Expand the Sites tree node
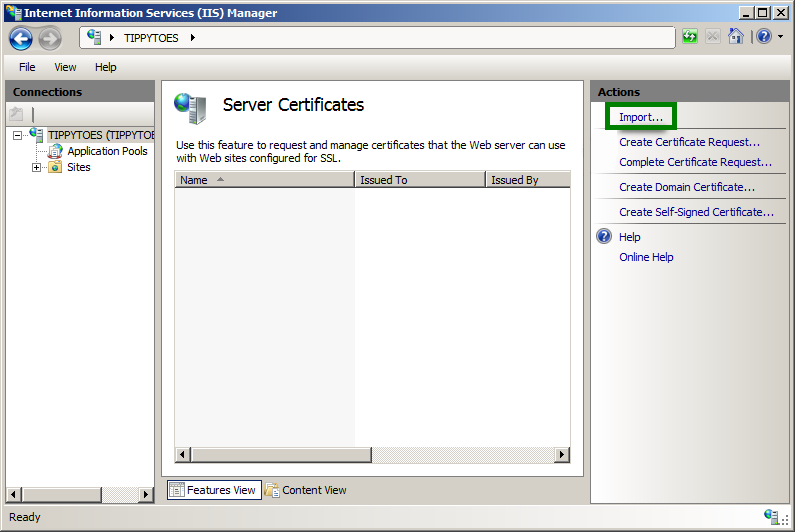Screen dimensions: 795x532 pyautogui.click(x=37, y=167)
